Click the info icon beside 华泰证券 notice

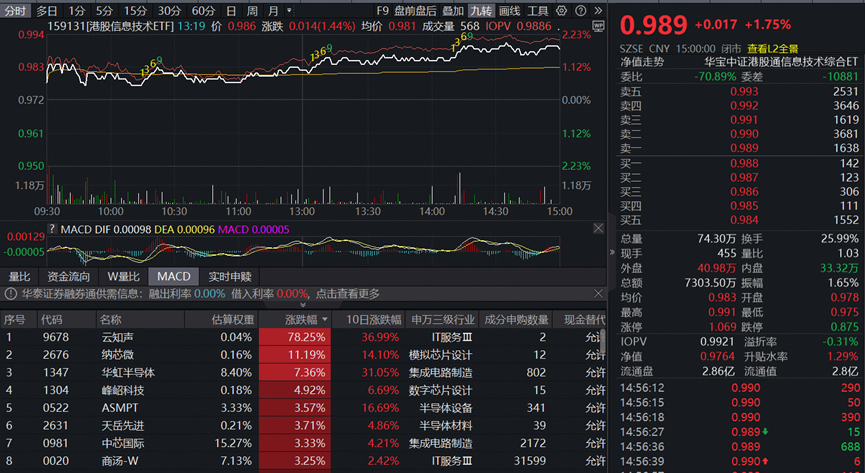11,294
